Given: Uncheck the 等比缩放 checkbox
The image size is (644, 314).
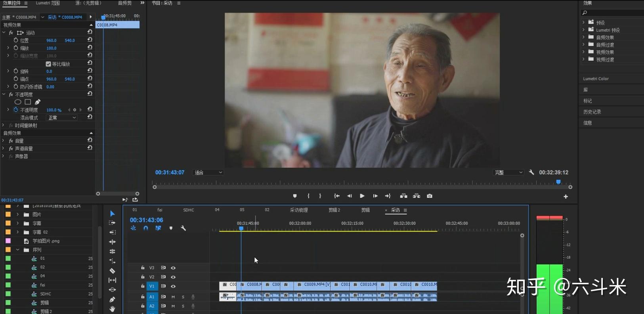Looking at the screenshot, I should (x=48, y=64).
